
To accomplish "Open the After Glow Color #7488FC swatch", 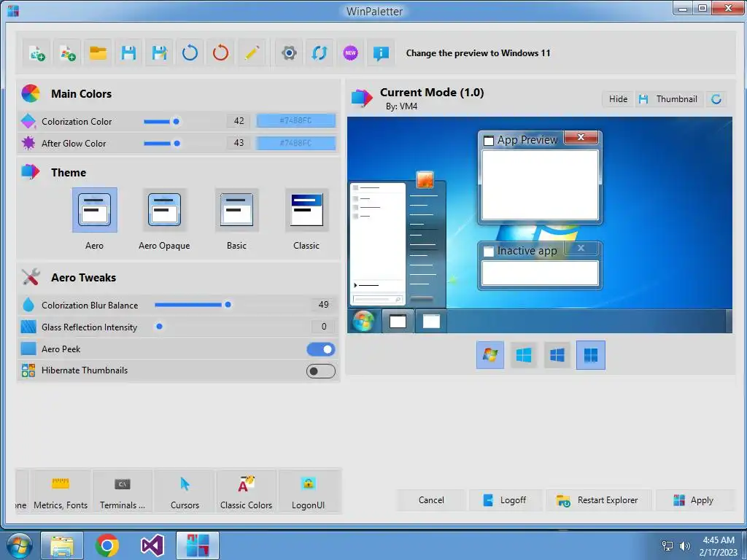I will 296,143.
